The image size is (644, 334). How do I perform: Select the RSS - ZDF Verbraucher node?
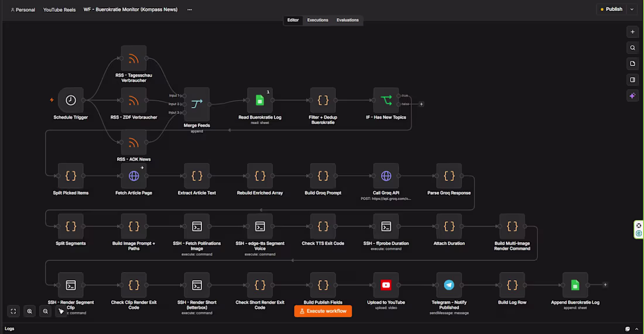(x=133, y=100)
